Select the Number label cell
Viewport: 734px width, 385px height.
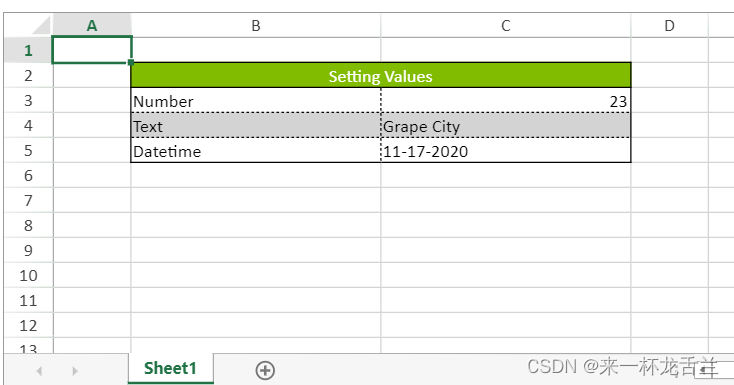click(256, 101)
